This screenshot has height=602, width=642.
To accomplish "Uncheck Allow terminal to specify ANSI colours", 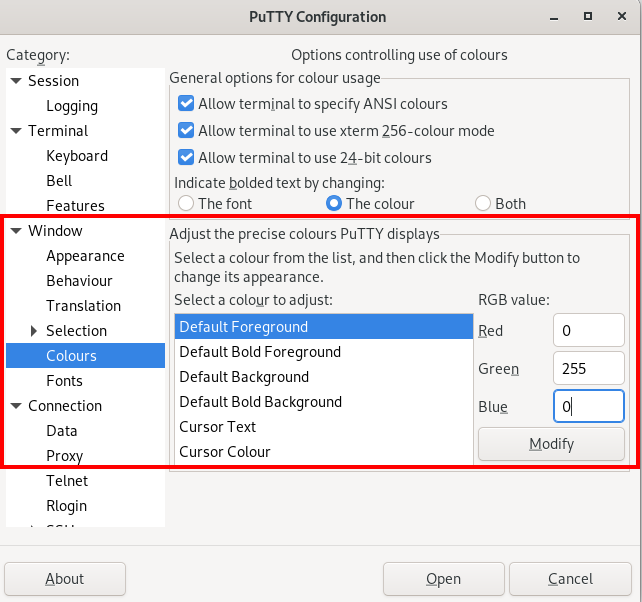I will [186, 104].
